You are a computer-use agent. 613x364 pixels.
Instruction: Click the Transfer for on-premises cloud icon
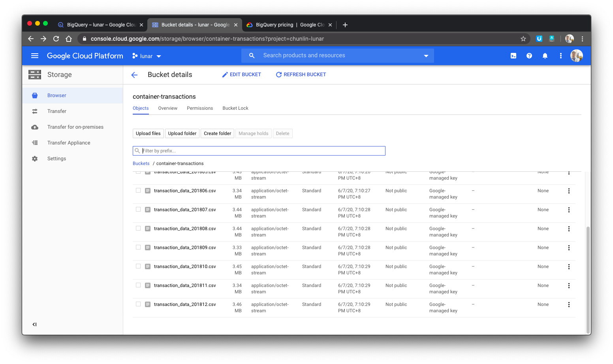click(35, 127)
